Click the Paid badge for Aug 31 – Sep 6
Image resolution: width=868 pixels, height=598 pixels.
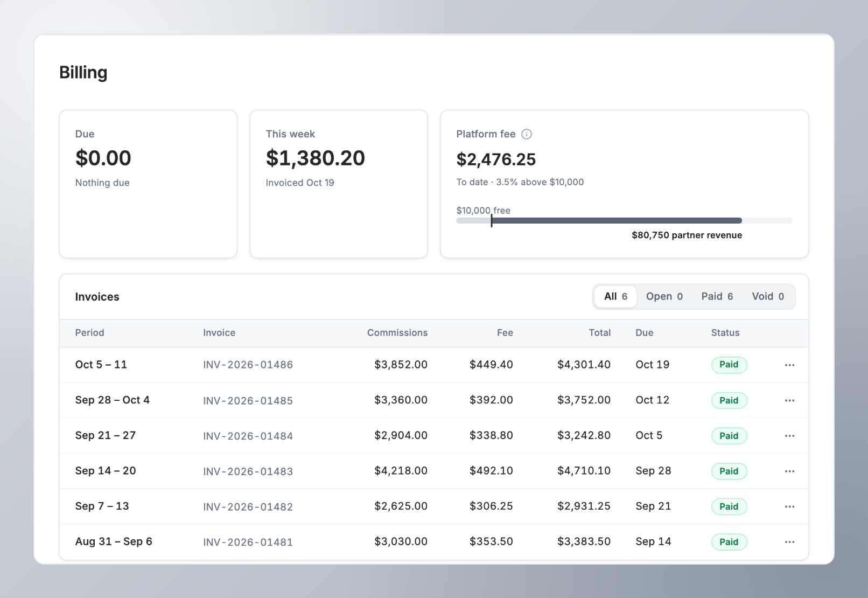point(729,542)
